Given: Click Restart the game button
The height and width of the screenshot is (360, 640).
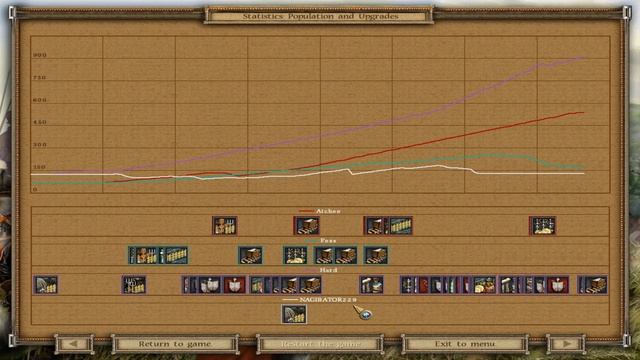Looking at the screenshot, I should 320,344.
